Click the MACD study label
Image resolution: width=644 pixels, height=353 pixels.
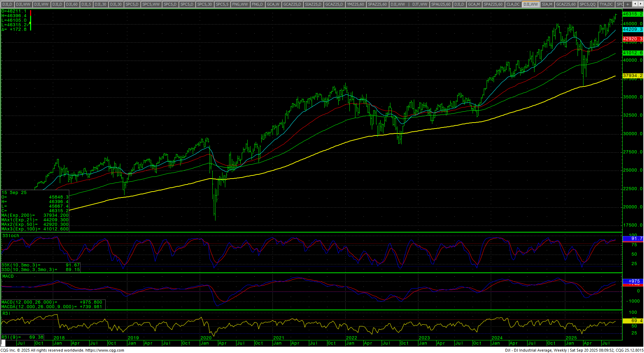[x=8, y=276]
